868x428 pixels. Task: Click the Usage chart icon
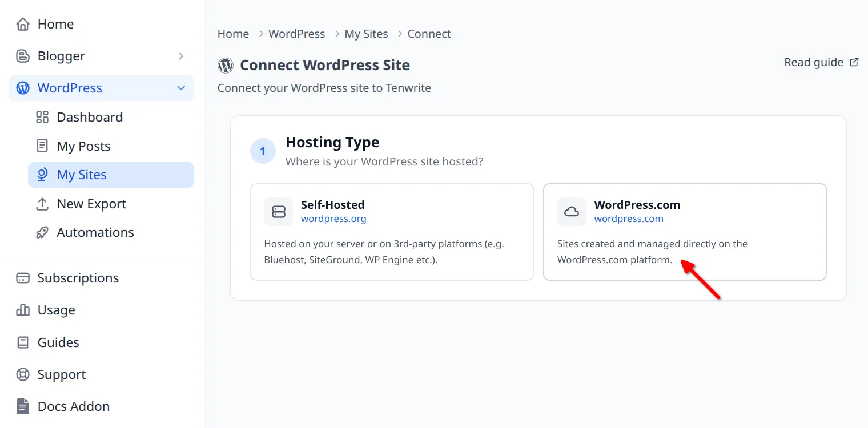pyautogui.click(x=23, y=310)
